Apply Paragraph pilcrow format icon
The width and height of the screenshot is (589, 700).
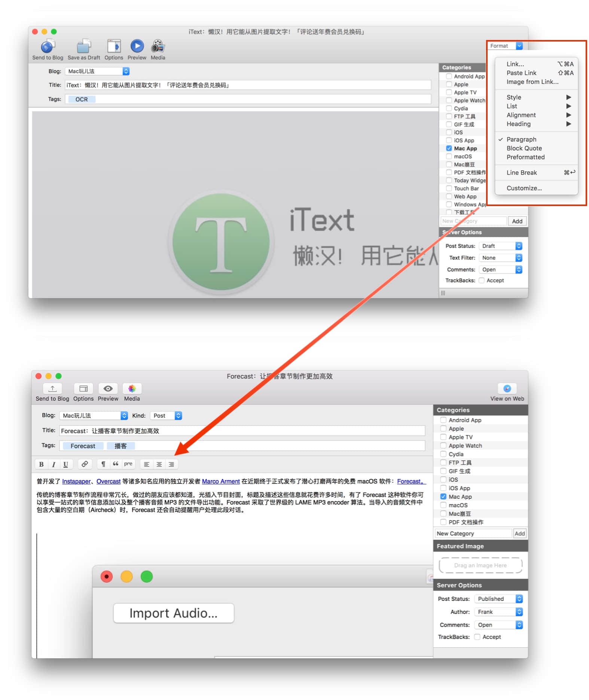(x=103, y=464)
